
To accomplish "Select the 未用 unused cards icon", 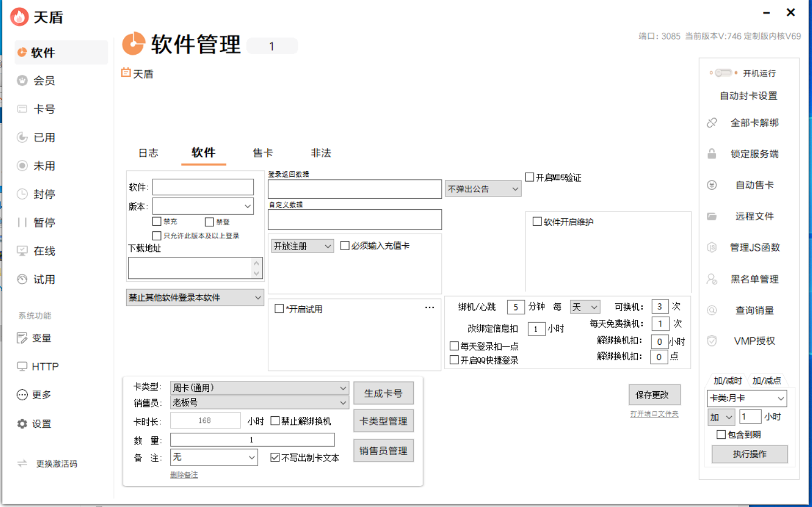I will [22, 165].
